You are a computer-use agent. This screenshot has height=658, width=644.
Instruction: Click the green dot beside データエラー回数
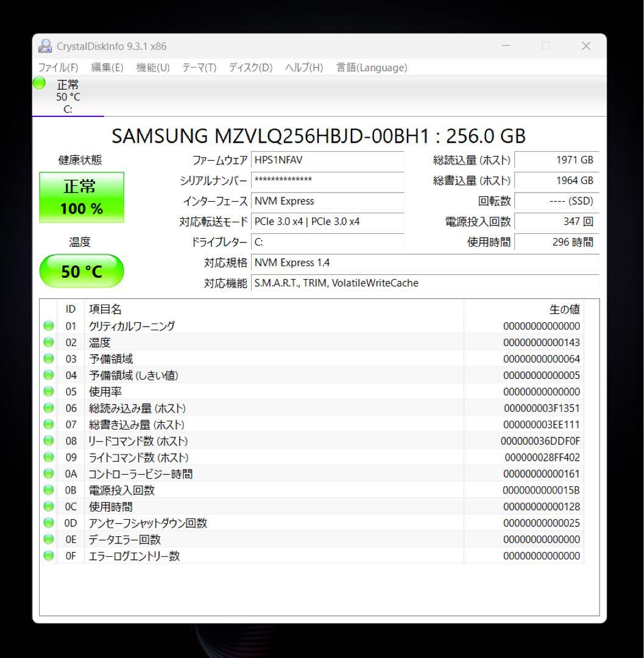[48, 539]
